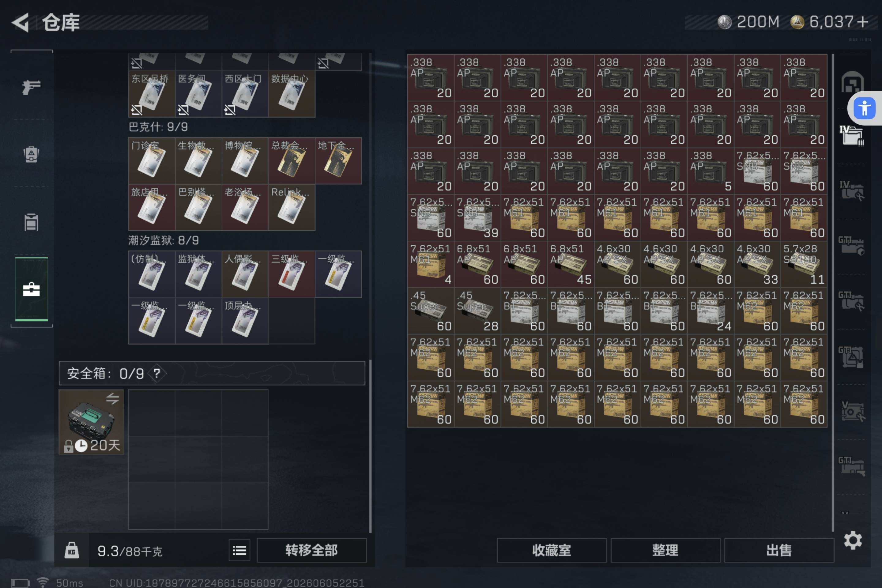The width and height of the screenshot is (882, 588).
Task: Select the IV ammo case tab
Action: tap(851, 135)
